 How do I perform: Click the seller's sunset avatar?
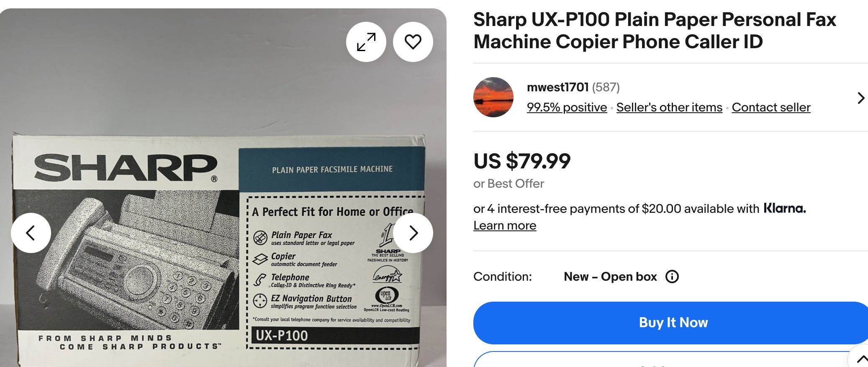[493, 97]
